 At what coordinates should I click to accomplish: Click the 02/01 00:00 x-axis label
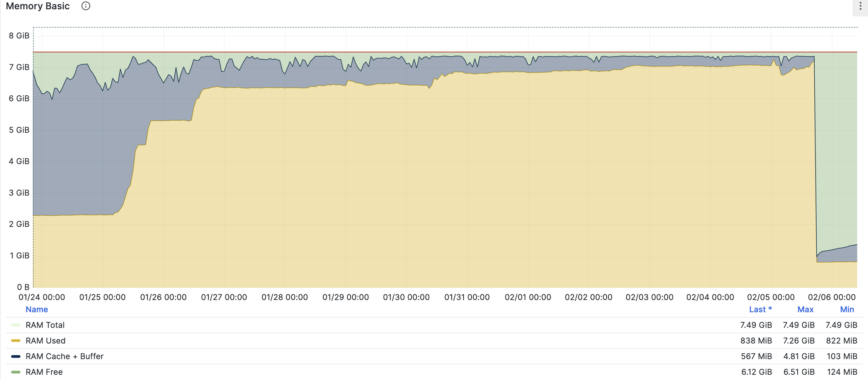(x=528, y=297)
